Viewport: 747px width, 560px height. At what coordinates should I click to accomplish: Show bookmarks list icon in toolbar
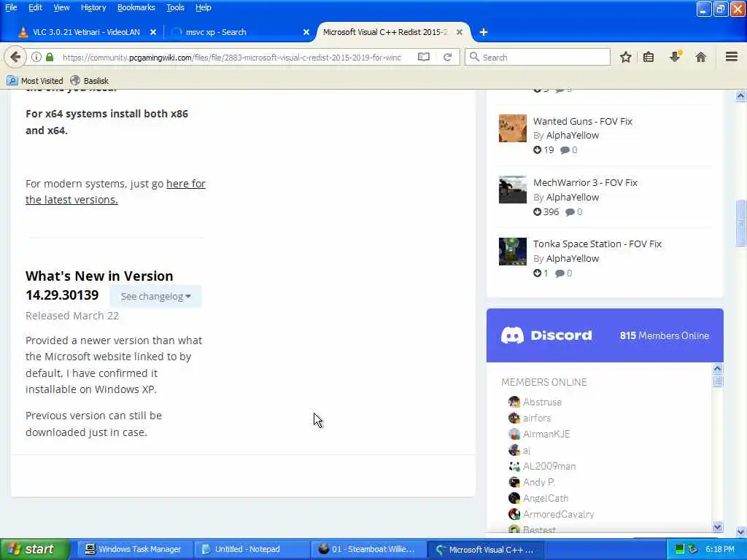[x=649, y=57]
